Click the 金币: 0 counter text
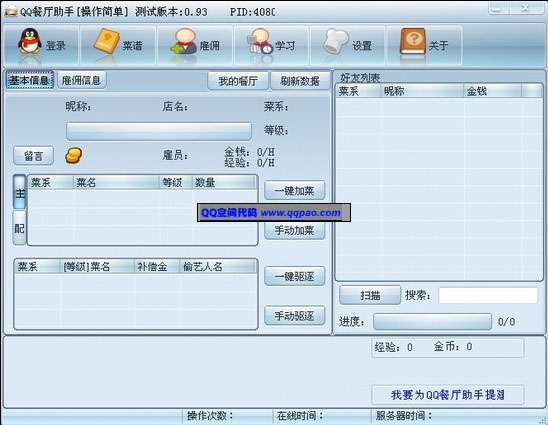 (x=453, y=346)
